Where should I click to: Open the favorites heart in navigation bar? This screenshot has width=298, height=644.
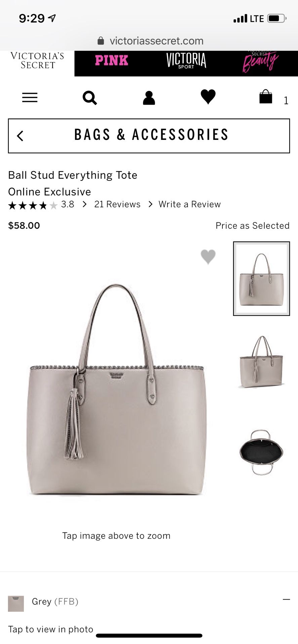pyautogui.click(x=208, y=97)
